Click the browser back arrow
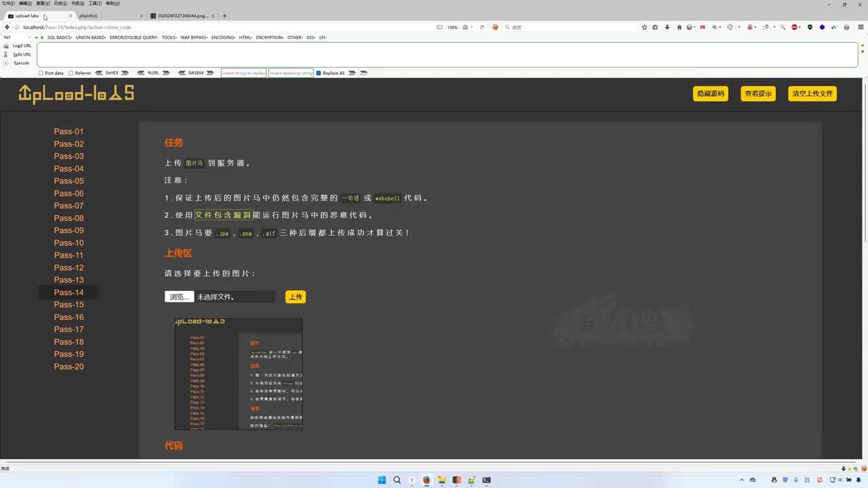This screenshot has height=488, width=868. coord(7,27)
